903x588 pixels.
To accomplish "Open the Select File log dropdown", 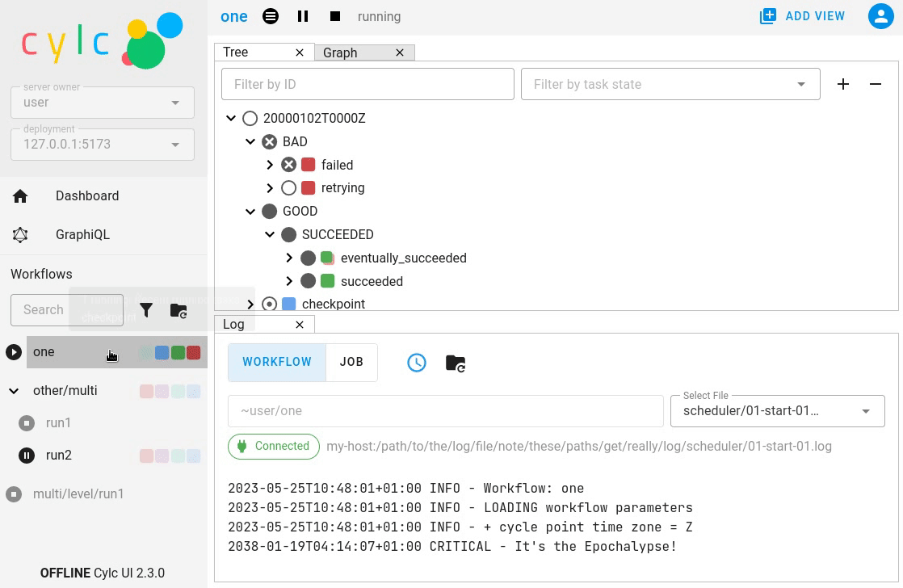I will (777, 410).
